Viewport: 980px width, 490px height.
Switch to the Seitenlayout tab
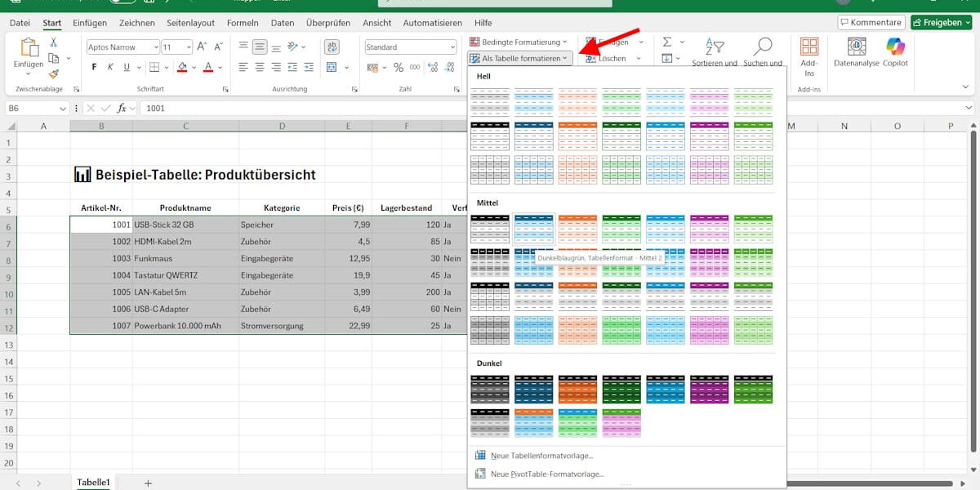(x=191, y=23)
